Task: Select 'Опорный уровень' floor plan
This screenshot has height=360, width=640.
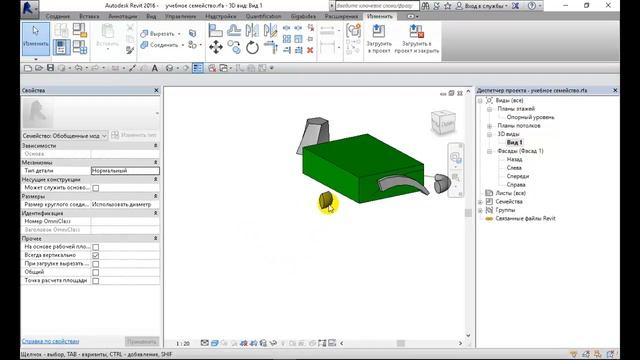Action: tap(530, 117)
